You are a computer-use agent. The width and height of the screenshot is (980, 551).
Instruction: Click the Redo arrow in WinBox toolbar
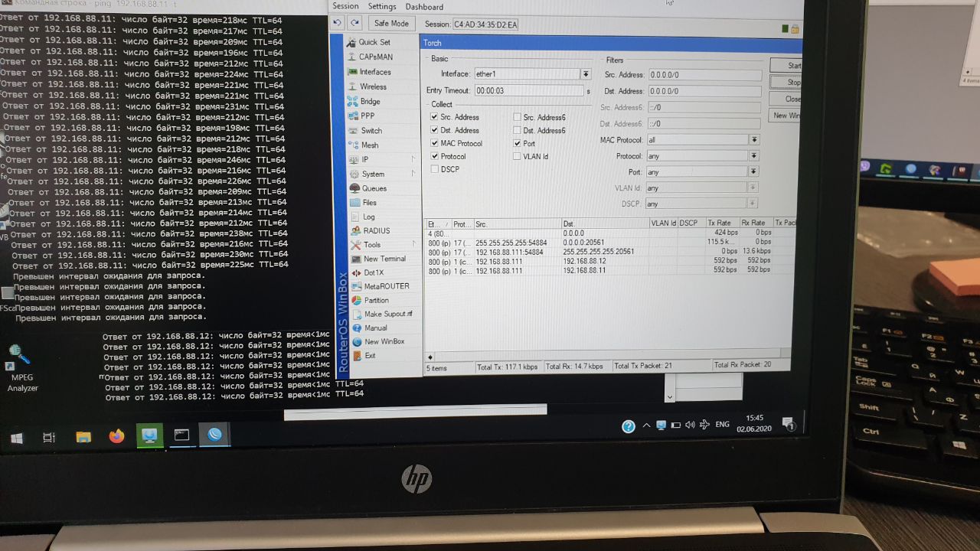pos(355,23)
